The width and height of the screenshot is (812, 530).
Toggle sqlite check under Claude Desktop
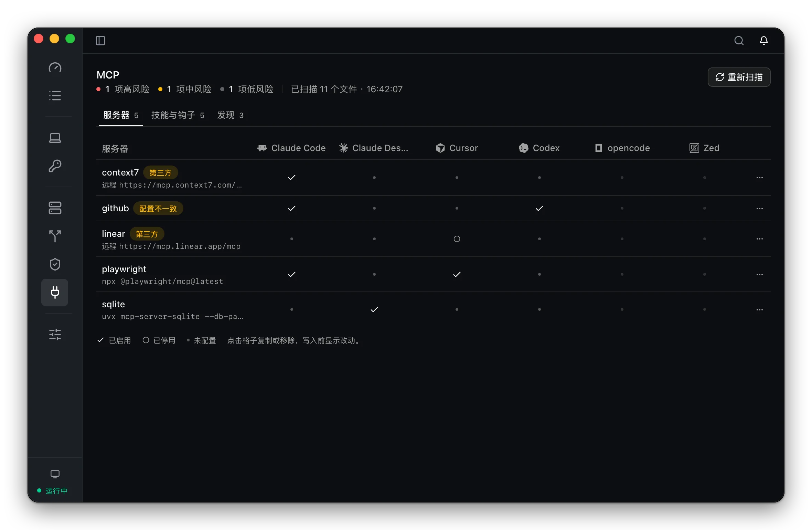pyautogui.click(x=374, y=309)
